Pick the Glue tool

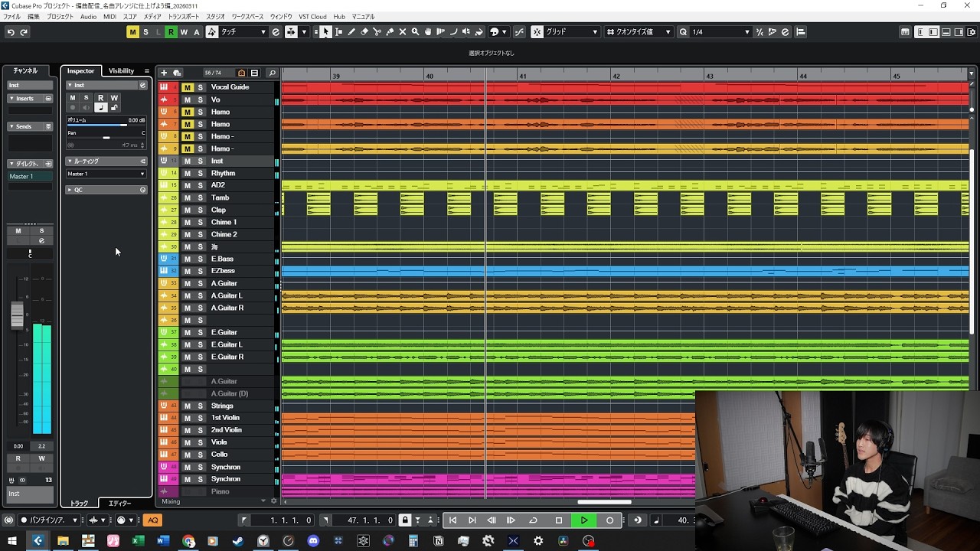click(x=390, y=32)
